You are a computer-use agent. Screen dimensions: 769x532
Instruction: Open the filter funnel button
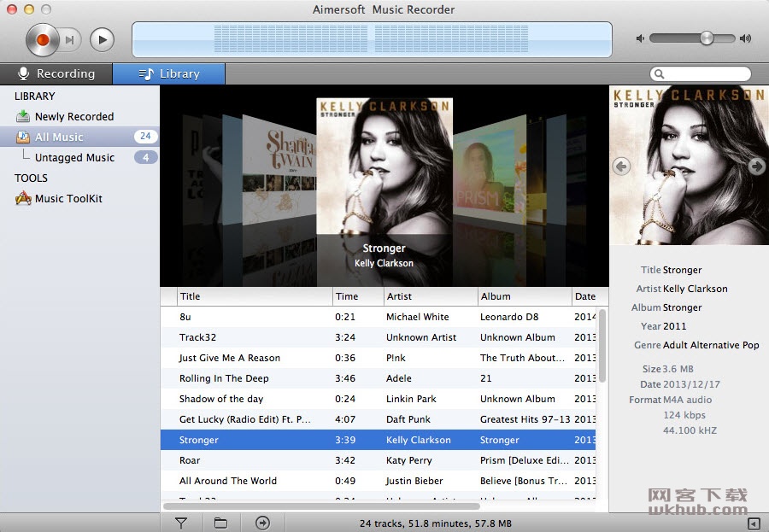tap(181, 523)
